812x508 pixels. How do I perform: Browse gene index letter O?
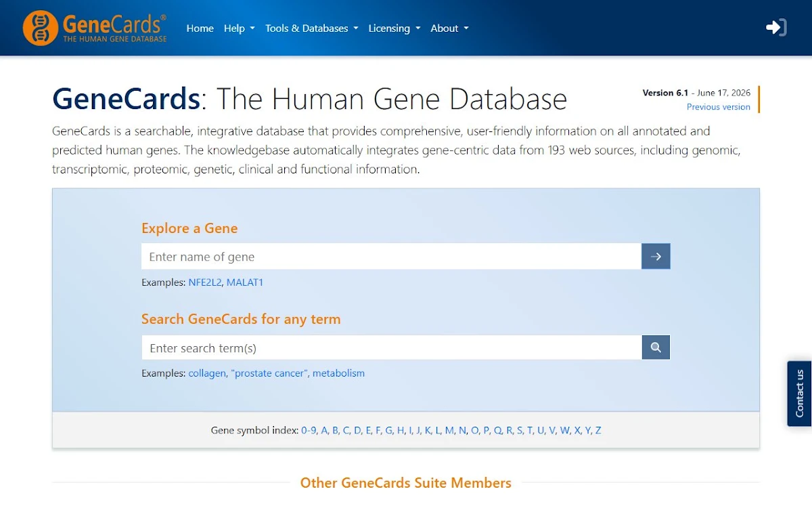pyautogui.click(x=475, y=430)
